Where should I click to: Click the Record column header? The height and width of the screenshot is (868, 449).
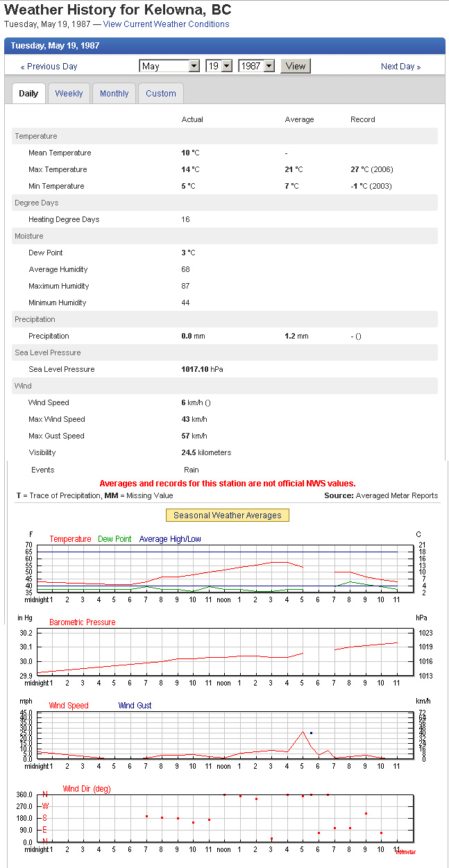pos(362,119)
